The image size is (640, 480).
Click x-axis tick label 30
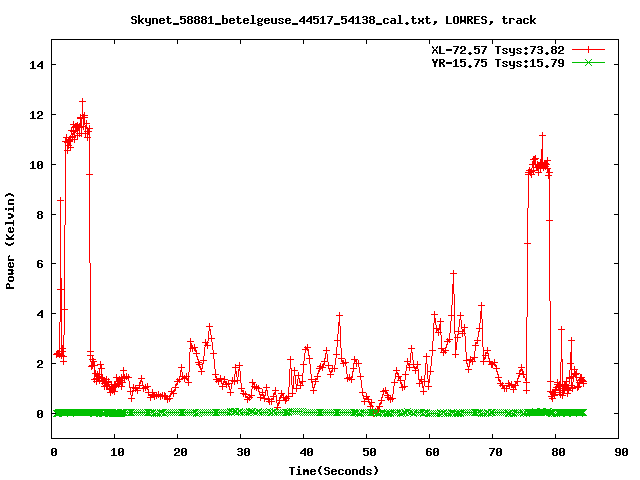(x=243, y=452)
